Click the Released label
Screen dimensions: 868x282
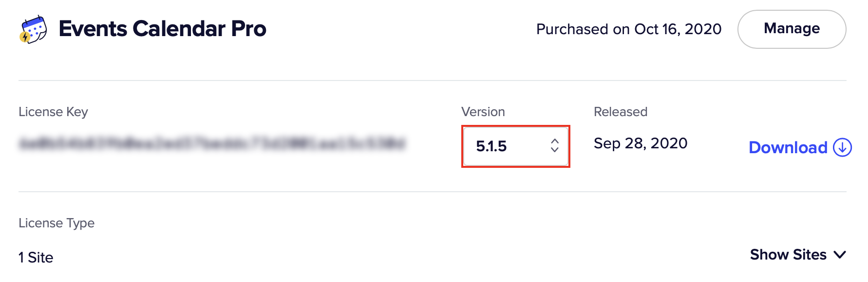pos(621,112)
